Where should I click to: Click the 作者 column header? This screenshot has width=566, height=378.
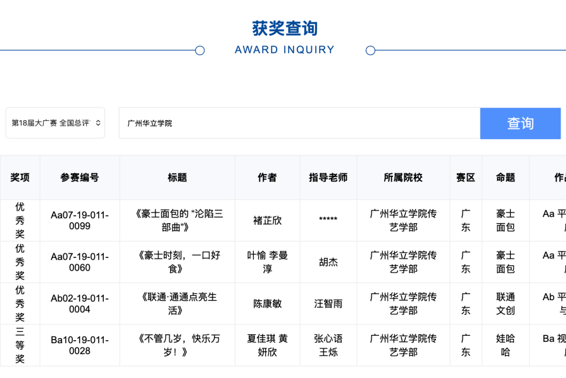(x=267, y=177)
